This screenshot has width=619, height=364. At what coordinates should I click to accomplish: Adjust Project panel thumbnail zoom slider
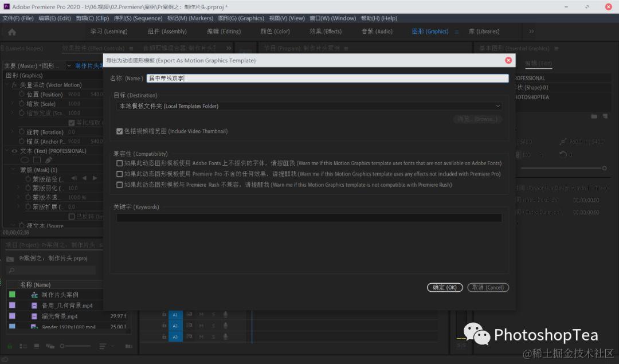[75, 346]
